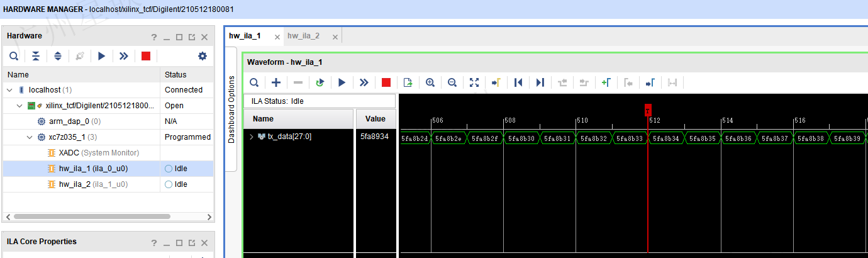
Task: Run trigger for this ILA core in Waveform toolbar
Action: pos(342,82)
